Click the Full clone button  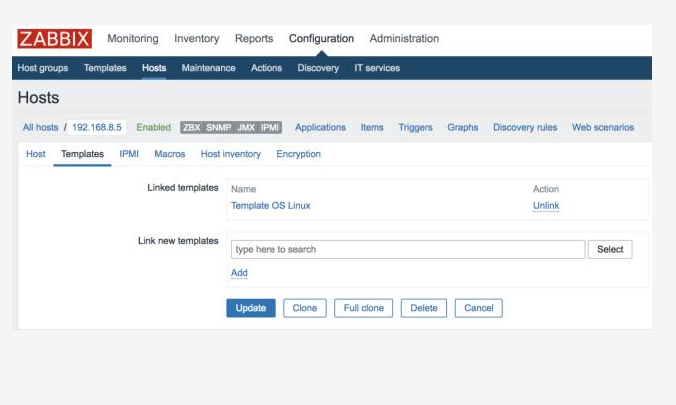click(363, 308)
